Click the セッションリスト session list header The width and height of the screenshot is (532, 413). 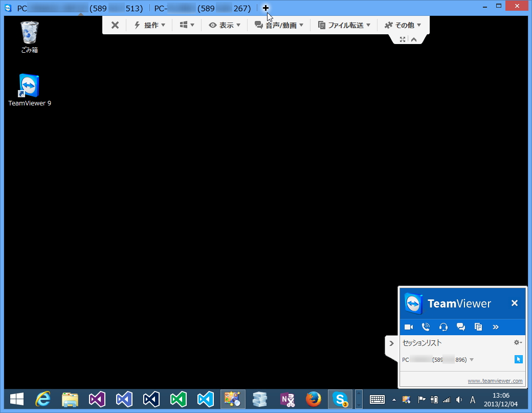[x=422, y=343]
